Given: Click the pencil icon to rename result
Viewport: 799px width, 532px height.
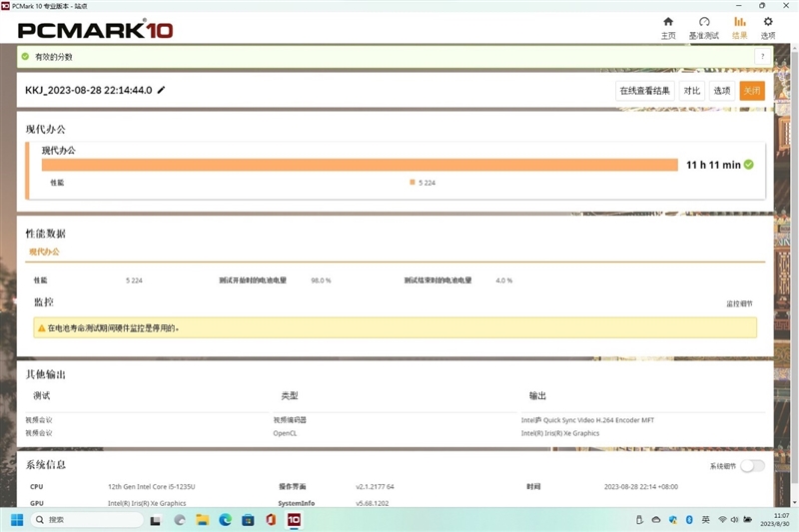Looking at the screenshot, I should pos(161,90).
